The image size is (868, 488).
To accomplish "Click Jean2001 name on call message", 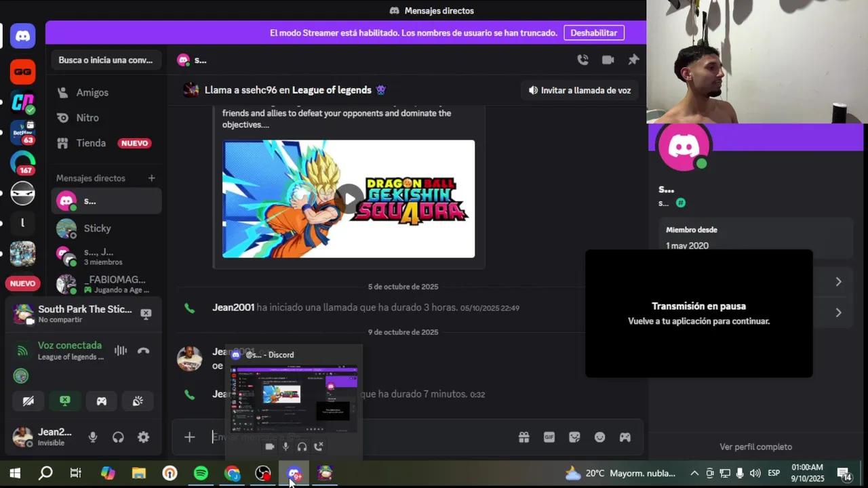I will pos(233,308).
